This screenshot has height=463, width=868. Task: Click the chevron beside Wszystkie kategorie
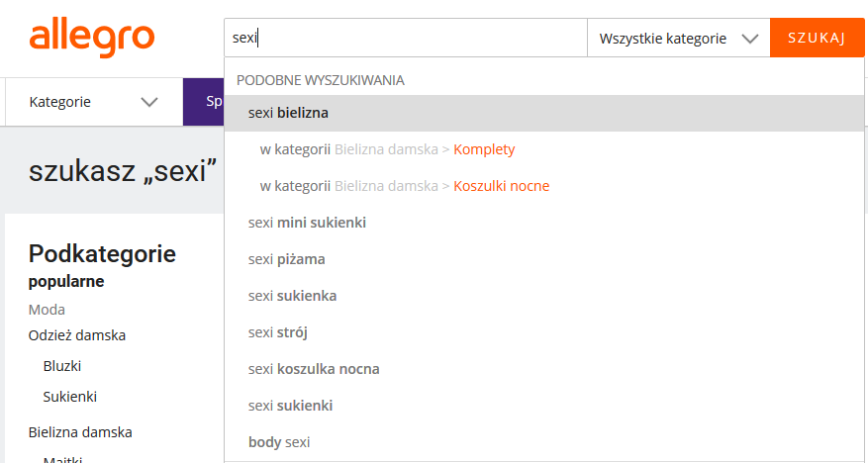[750, 39]
